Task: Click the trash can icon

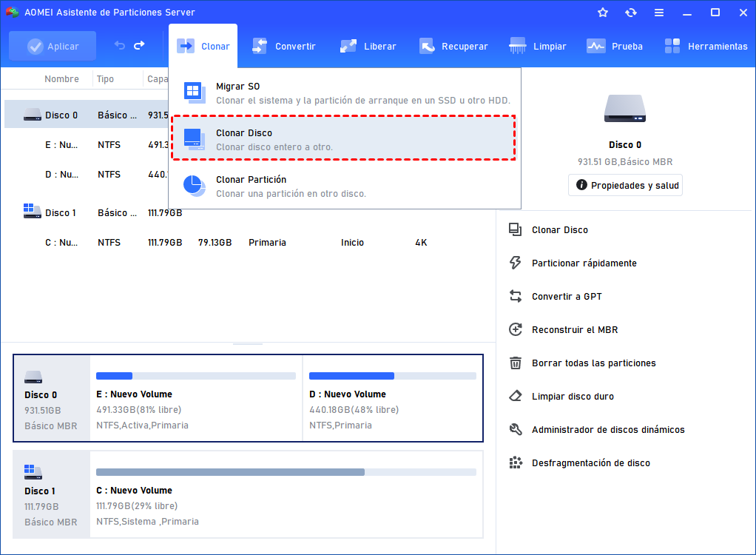Action: [x=516, y=363]
